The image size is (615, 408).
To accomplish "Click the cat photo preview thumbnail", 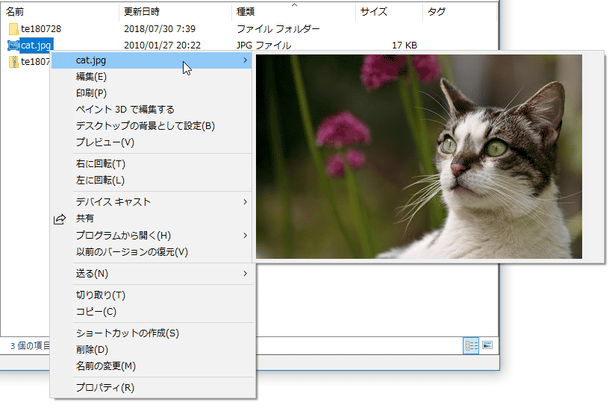I will point(419,157).
